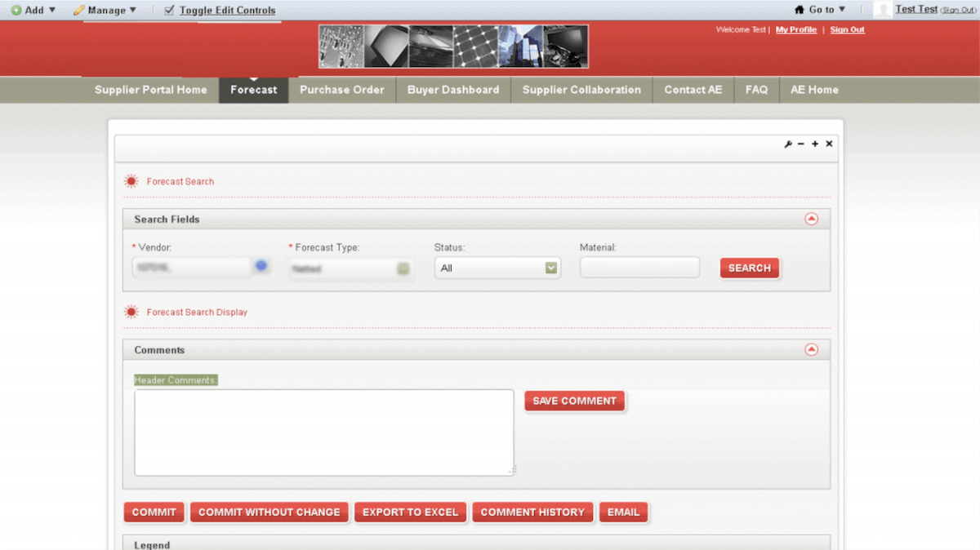
Task: Click inside the Header Comments text area
Action: point(323,432)
